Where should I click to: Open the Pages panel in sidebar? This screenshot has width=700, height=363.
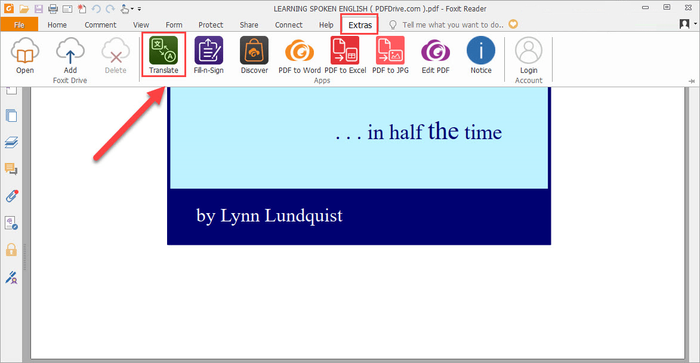[x=11, y=116]
